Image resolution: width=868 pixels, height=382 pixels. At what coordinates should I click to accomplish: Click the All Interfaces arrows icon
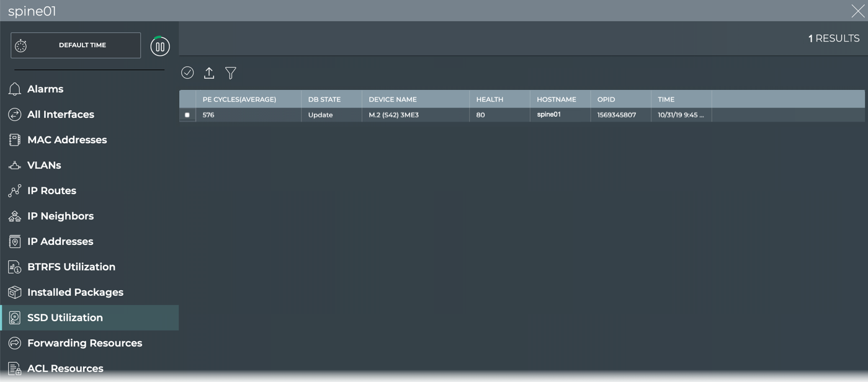pos(15,115)
